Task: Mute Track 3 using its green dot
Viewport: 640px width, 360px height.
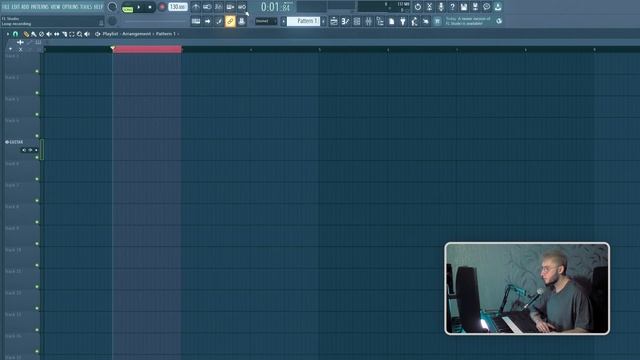Action: (x=37, y=115)
